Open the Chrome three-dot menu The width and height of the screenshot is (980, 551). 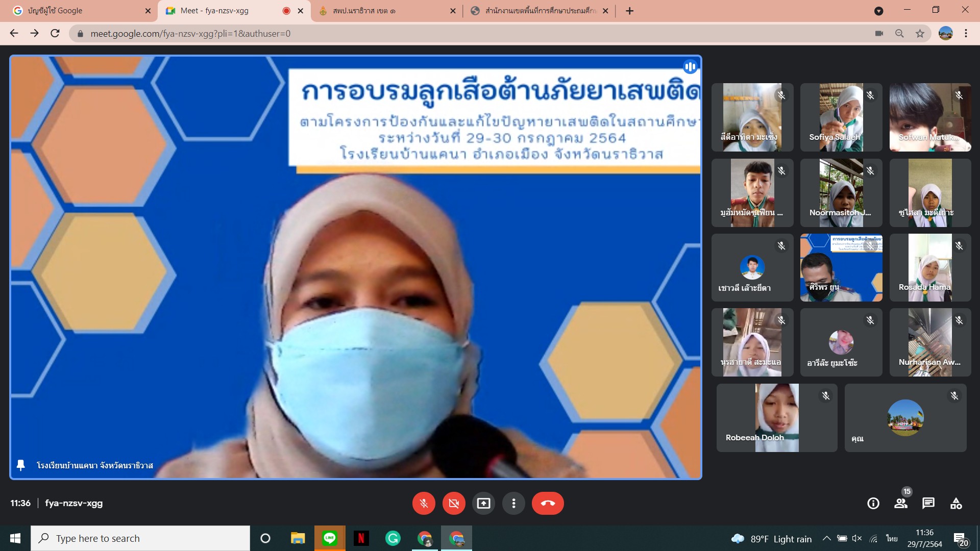966,34
